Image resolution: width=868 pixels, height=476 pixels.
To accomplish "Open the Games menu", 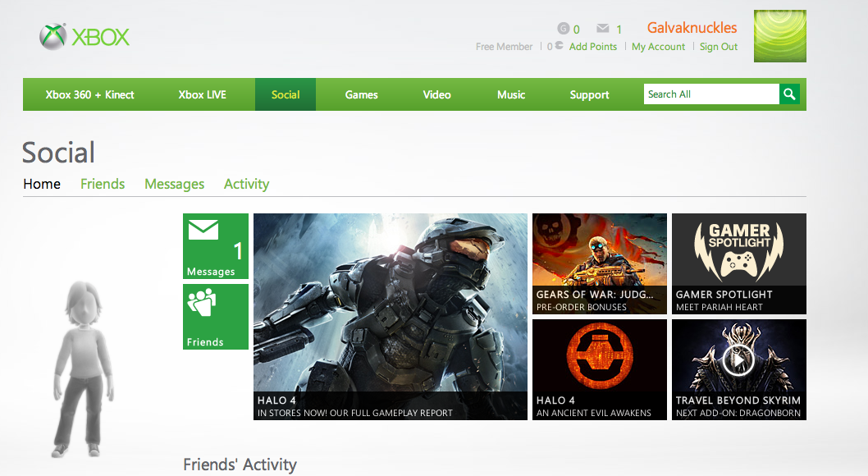I will [x=362, y=94].
